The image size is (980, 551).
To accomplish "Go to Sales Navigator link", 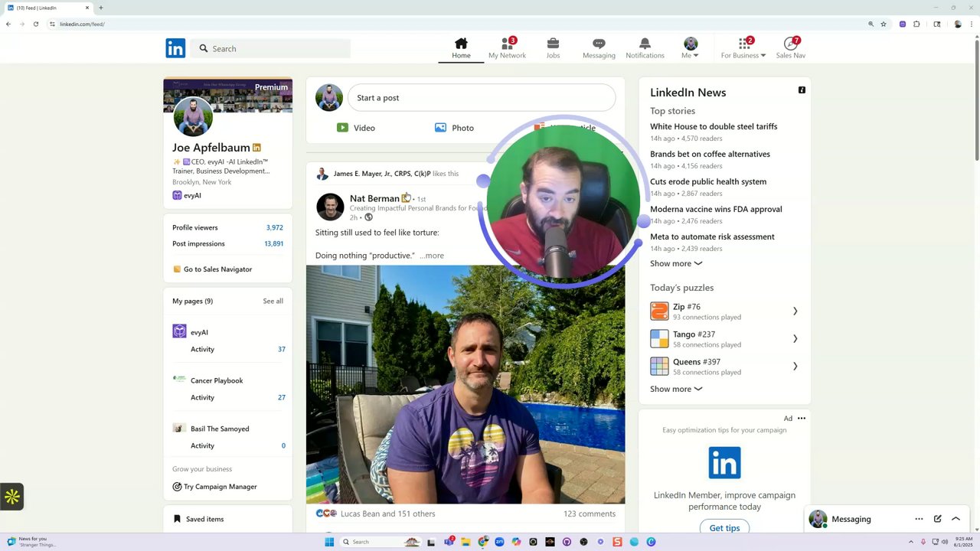I will coord(212,269).
